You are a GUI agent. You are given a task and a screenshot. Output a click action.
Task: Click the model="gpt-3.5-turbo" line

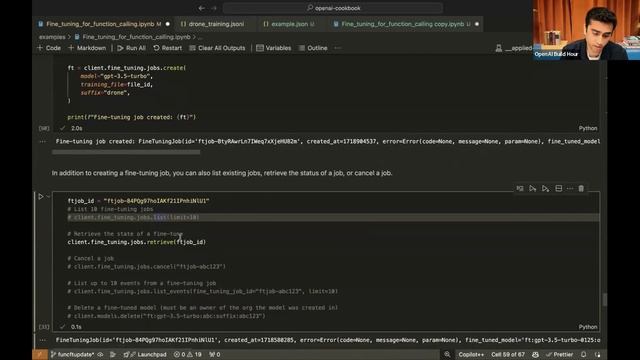(116, 76)
